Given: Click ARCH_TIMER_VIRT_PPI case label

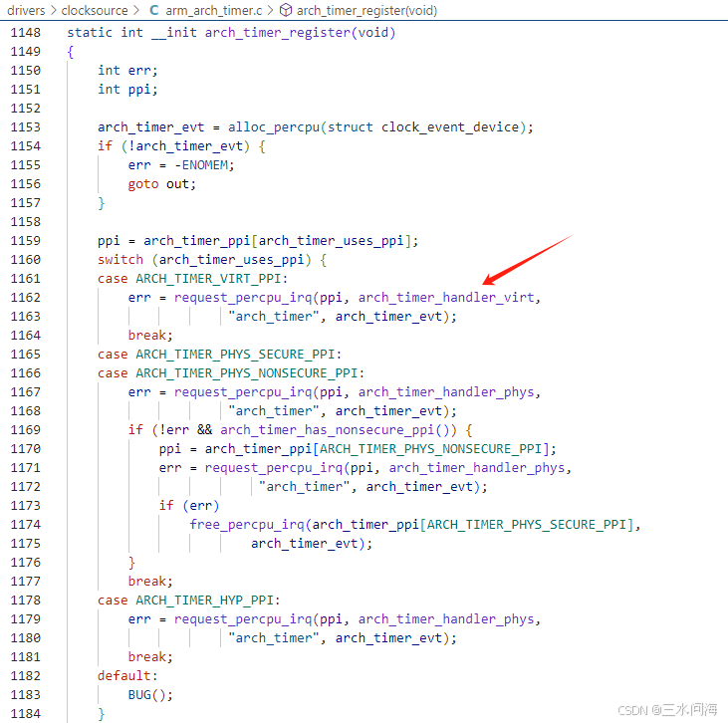Looking at the screenshot, I should click(x=208, y=279).
